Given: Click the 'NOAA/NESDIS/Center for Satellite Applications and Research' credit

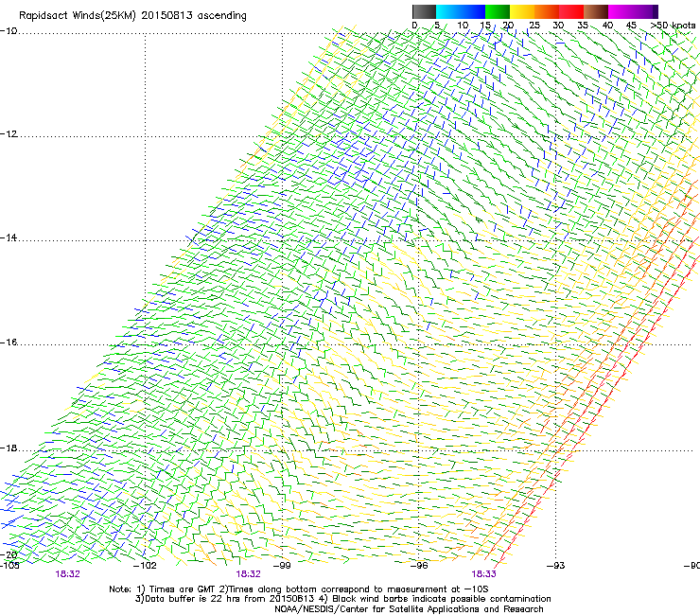Looking at the screenshot, I should (x=409, y=609).
